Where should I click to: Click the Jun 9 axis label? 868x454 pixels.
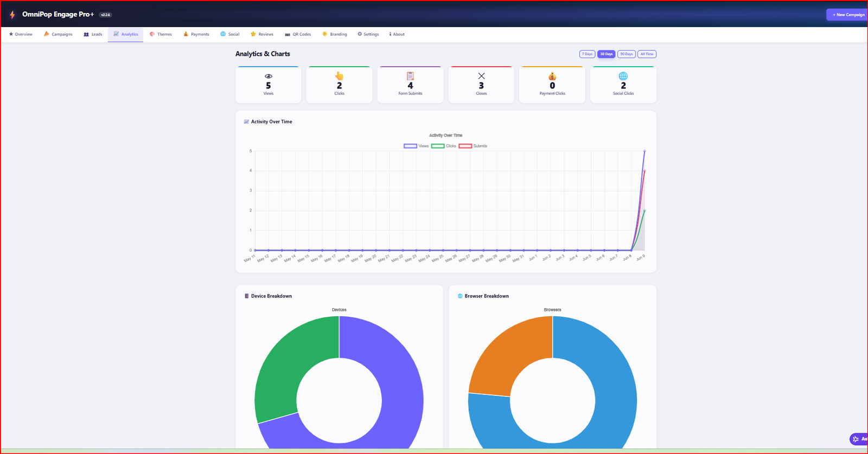tap(641, 258)
